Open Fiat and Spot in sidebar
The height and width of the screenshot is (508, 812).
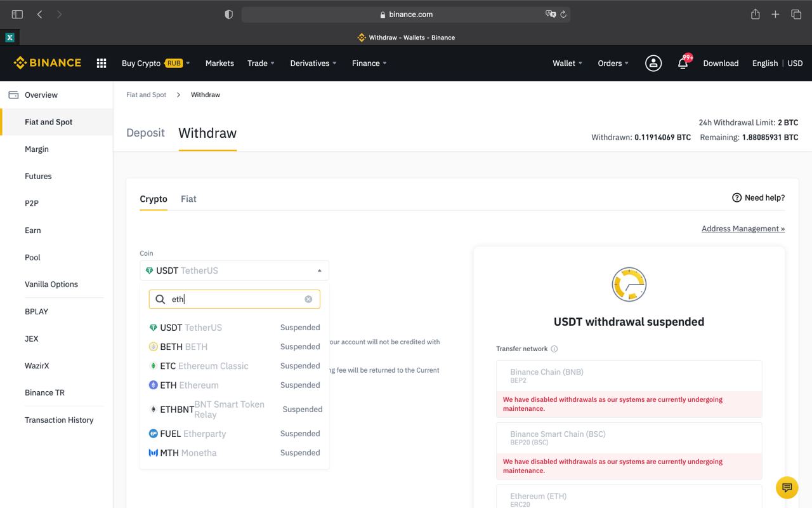click(x=56, y=122)
